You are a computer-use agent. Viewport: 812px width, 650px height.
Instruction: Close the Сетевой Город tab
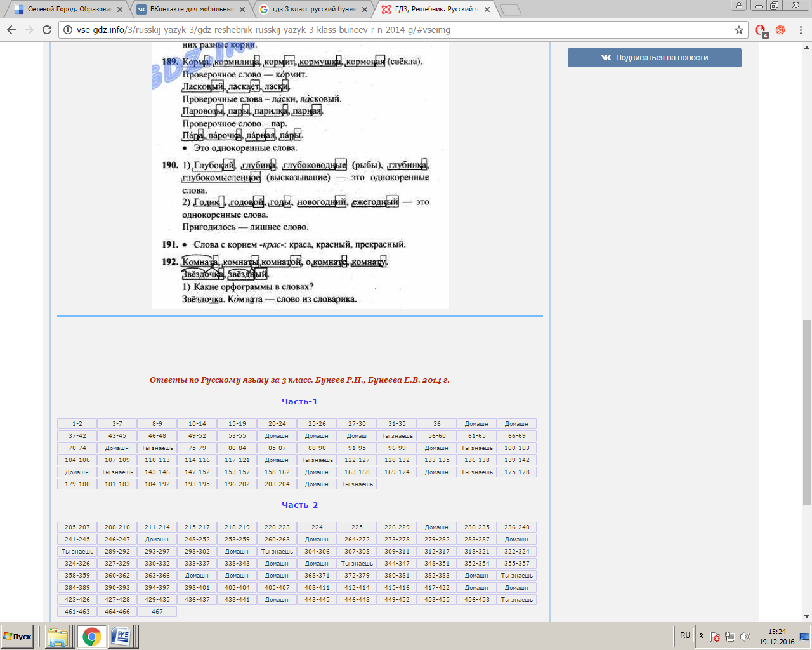pos(120,10)
